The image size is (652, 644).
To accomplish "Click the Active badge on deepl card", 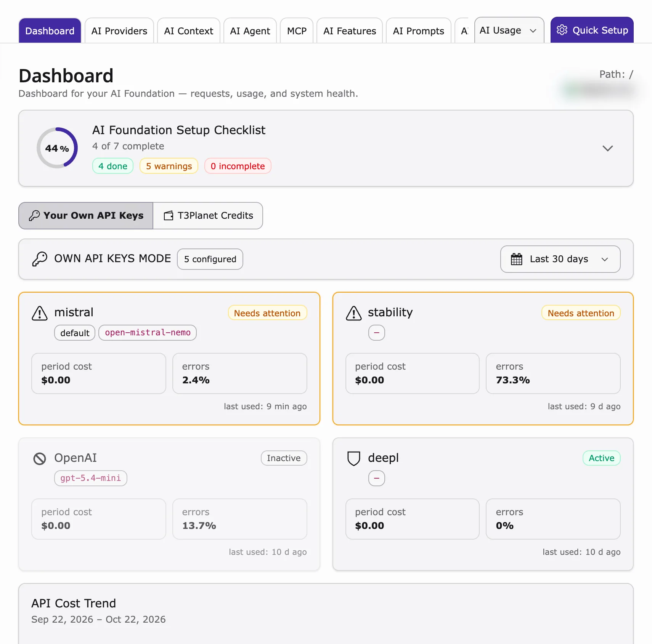I will 602,458.
